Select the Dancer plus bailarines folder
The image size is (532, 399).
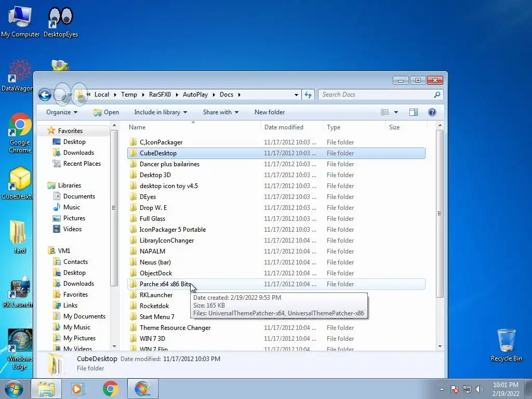click(x=276, y=164)
